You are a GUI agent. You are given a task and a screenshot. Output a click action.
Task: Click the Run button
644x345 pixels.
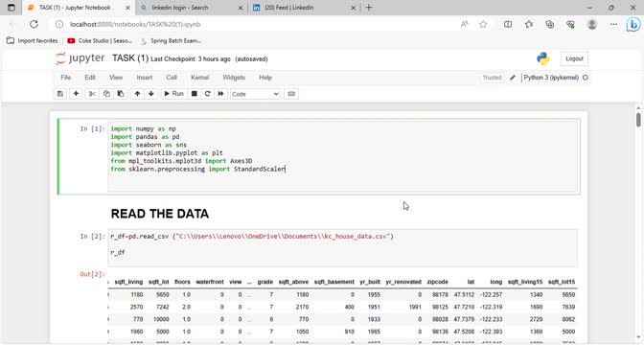click(x=173, y=94)
